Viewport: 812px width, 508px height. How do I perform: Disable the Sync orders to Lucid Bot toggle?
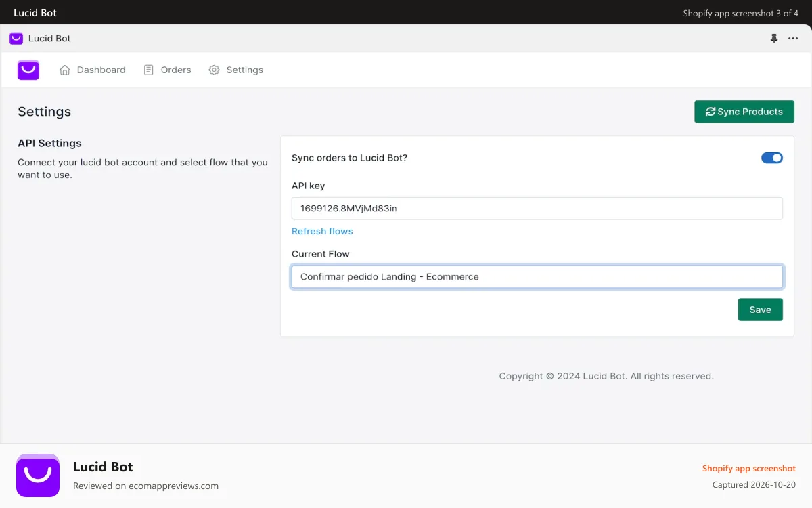coord(772,158)
